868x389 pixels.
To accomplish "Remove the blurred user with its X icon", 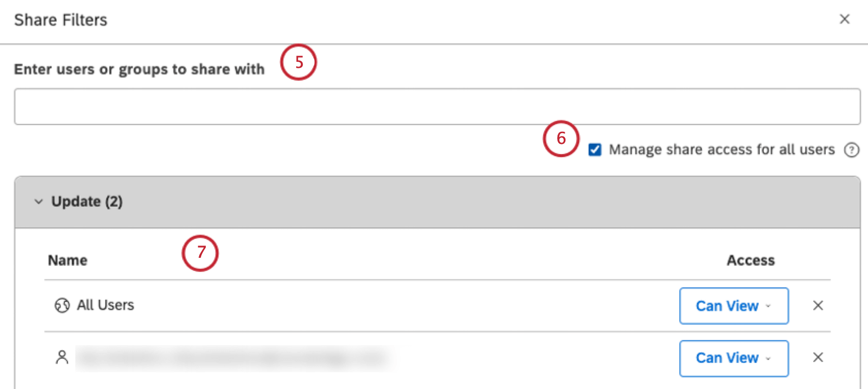I will tap(818, 357).
